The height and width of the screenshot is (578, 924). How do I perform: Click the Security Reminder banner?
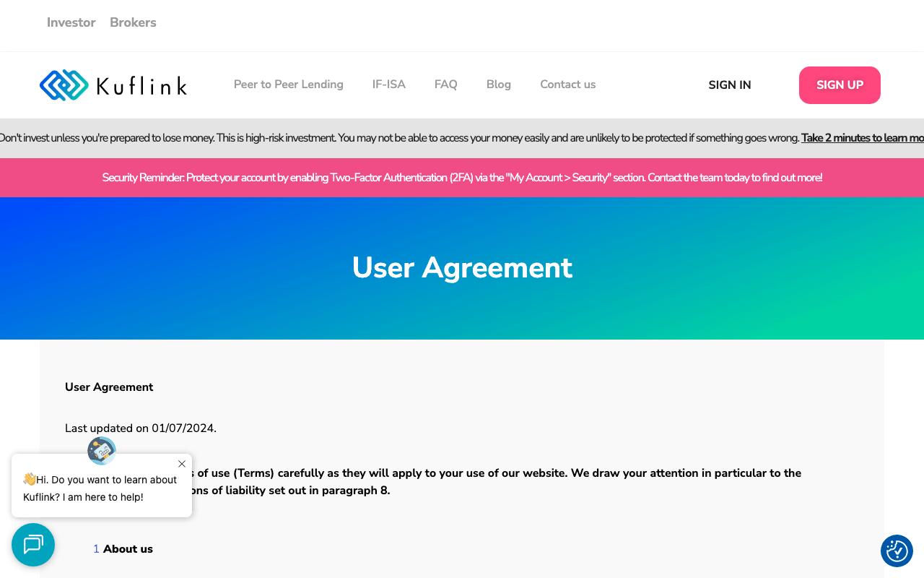tap(462, 177)
